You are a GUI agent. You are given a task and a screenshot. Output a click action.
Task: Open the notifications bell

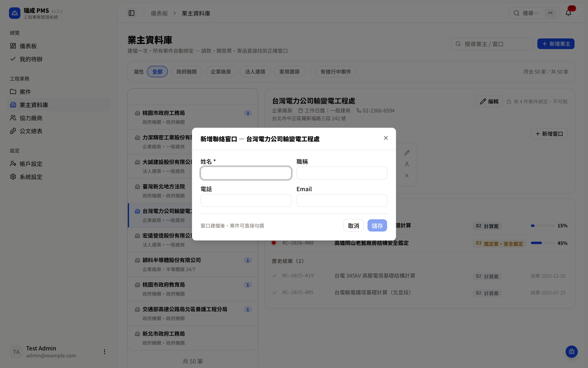(568, 13)
